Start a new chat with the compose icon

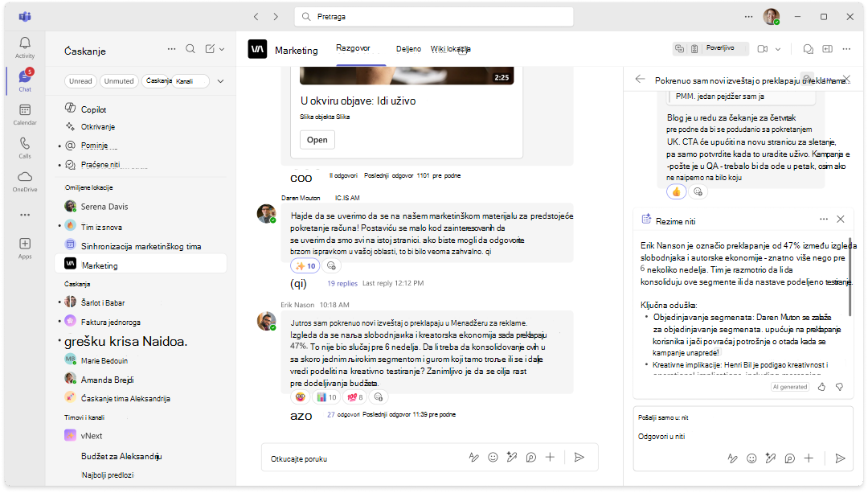click(x=210, y=49)
